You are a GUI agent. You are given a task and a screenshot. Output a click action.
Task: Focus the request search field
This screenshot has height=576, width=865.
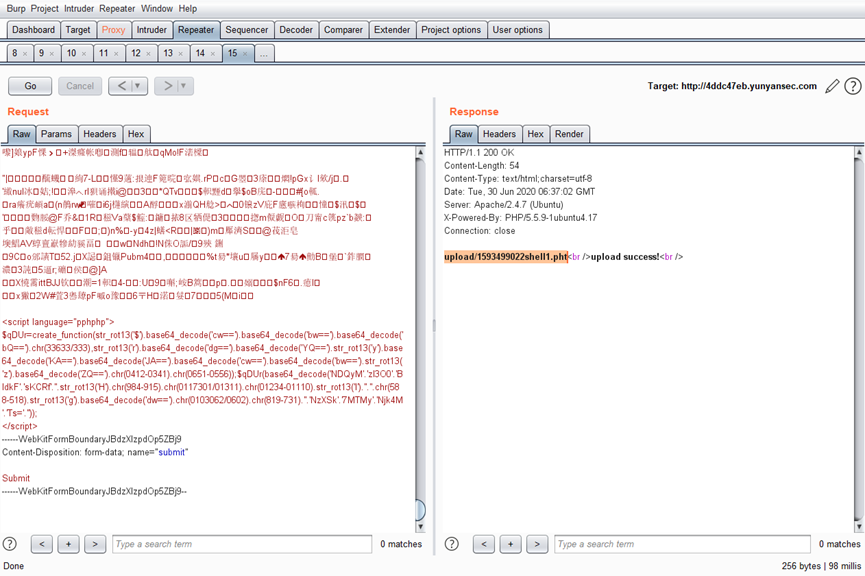point(242,544)
